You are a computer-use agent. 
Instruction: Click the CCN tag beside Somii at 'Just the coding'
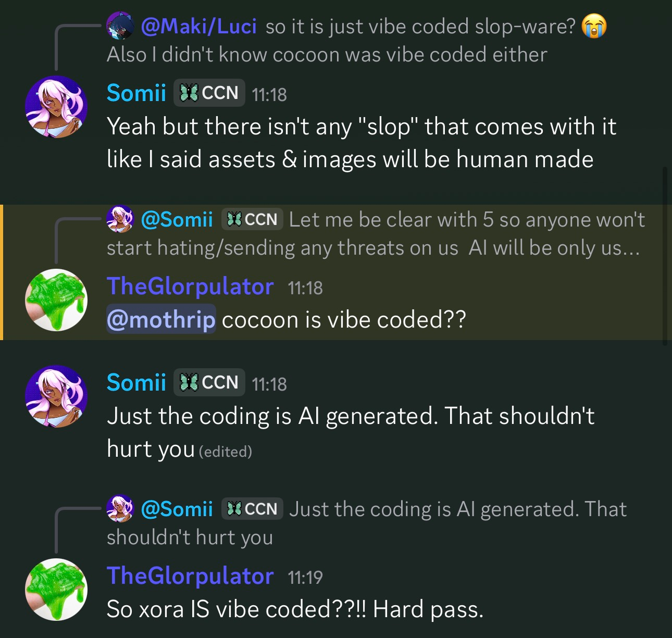pos(209,382)
